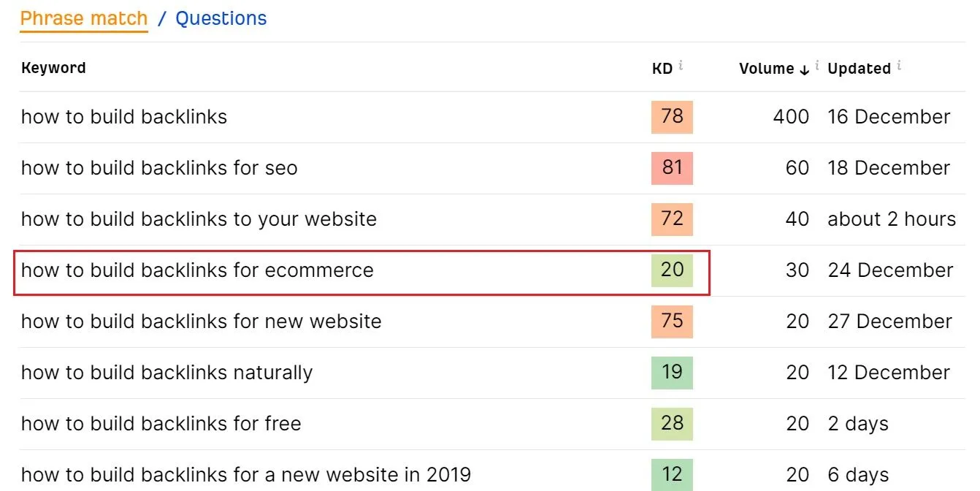Sort results by the Keyword column header
The width and height of the screenshot is (980, 491).
click(53, 67)
